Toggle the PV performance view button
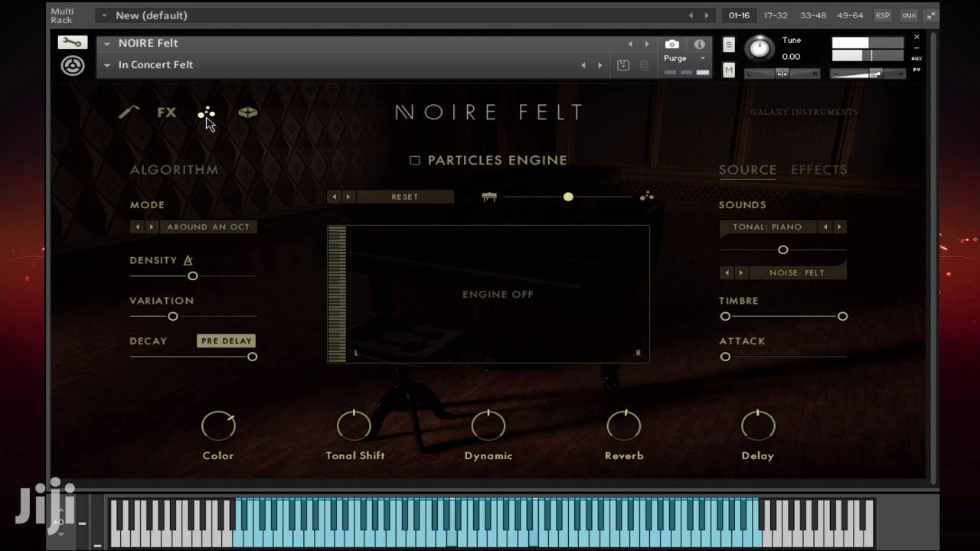This screenshot has height=551, width=980. pos(916,70)
